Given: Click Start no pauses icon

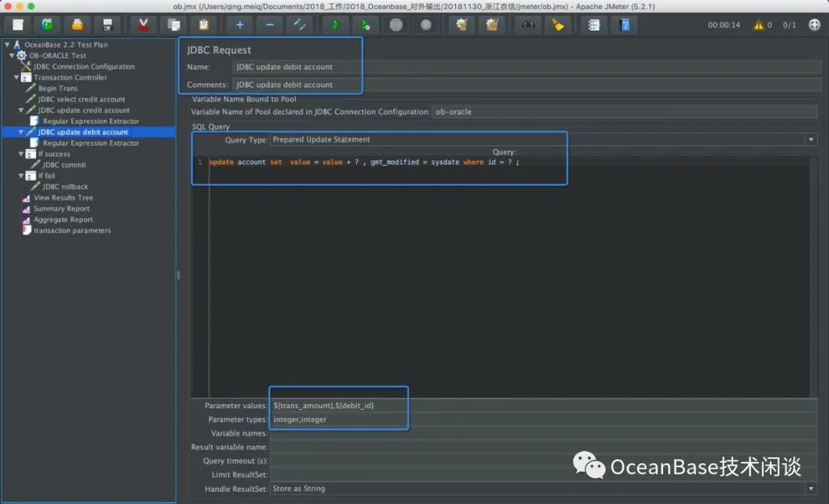Looking at the screenshot, I should click(366, 25).
